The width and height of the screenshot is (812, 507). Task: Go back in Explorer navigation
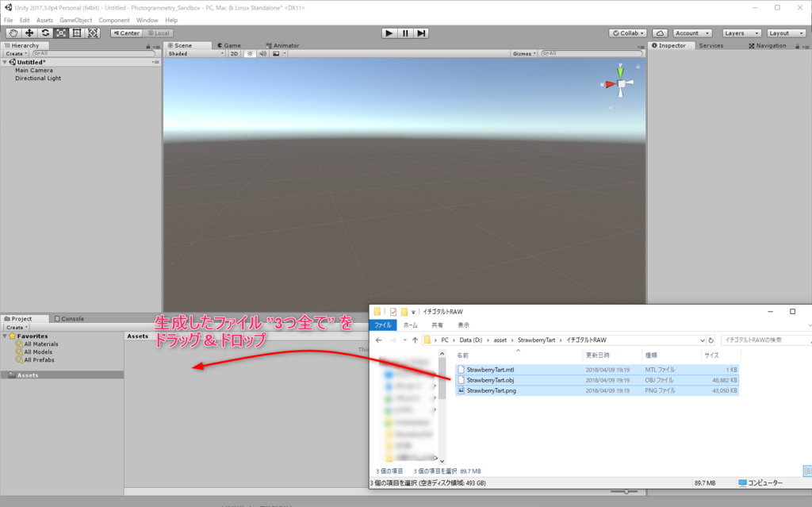click(378, 340)
